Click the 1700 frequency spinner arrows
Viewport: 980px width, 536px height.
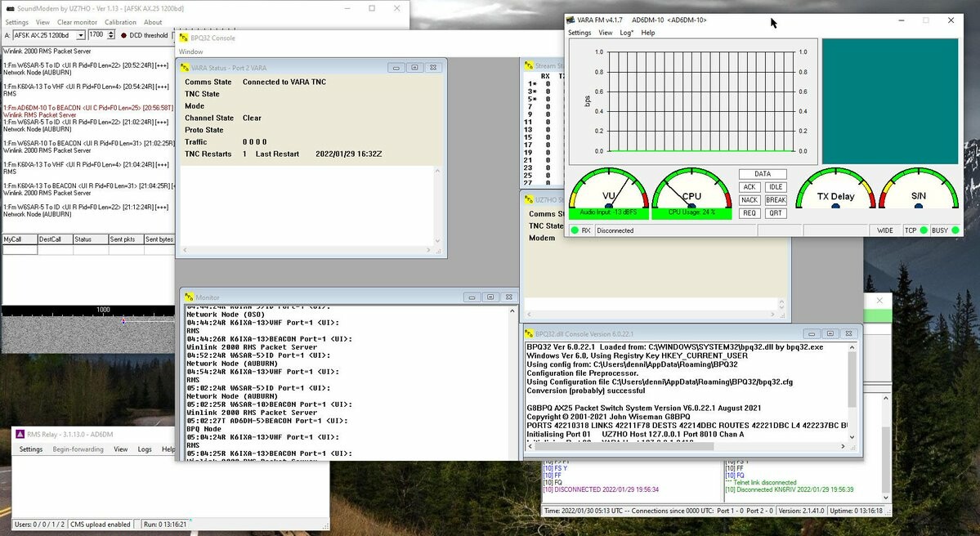[110, 35]
